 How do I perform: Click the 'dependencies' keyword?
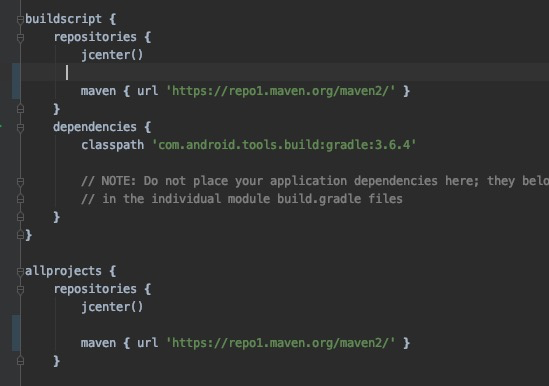pyautogui.click(x=95, y=127)
